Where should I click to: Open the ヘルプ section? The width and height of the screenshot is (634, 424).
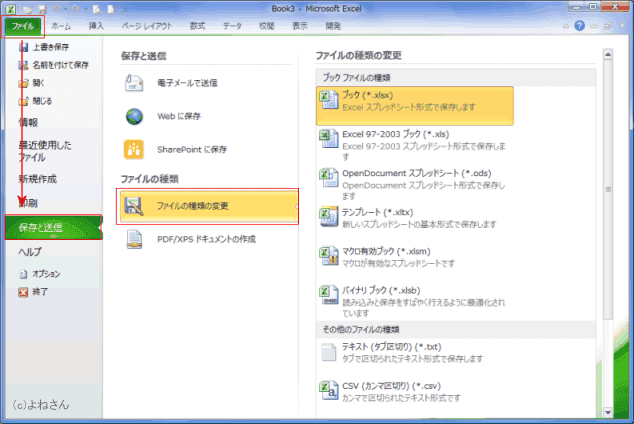[30, 252]
